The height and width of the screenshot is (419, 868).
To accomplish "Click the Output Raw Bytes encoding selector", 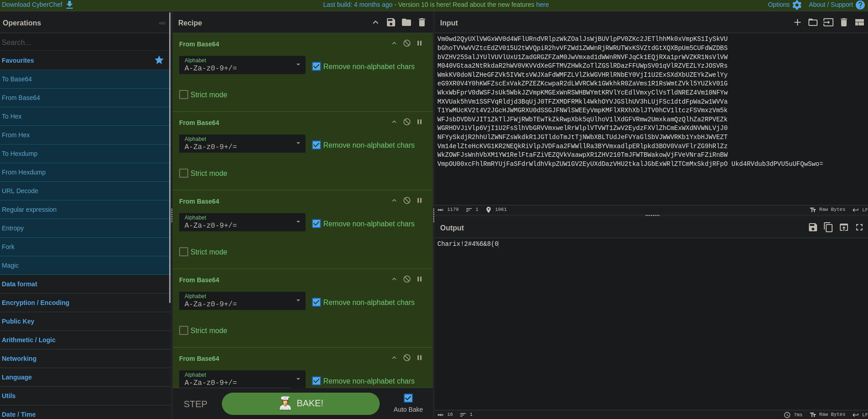I will point(828,414).
